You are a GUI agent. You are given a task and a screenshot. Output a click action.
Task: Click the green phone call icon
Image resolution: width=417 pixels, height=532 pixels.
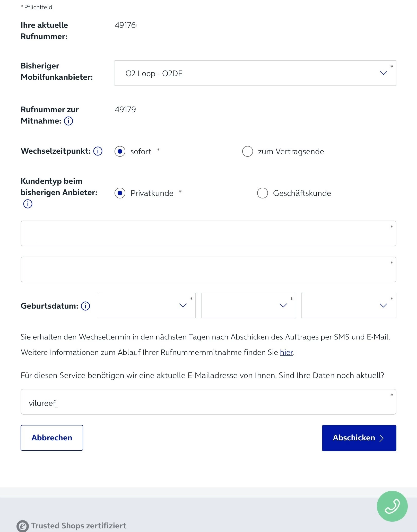[x=392, y=506]
